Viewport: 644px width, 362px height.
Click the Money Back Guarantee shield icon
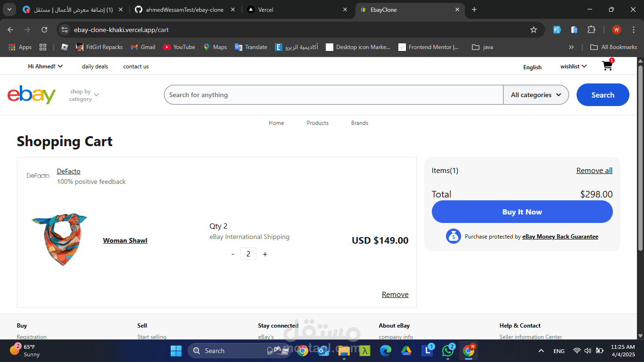pos(453,237)
